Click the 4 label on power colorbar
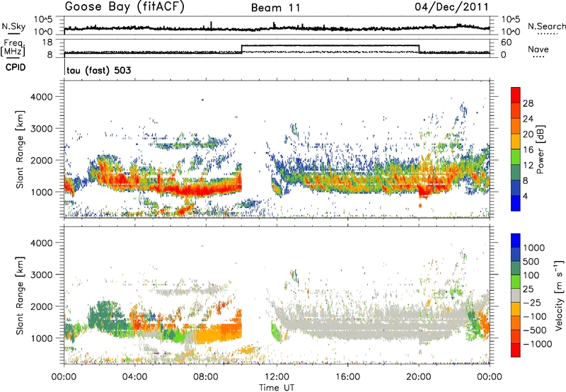 click(x=525, y=196)
